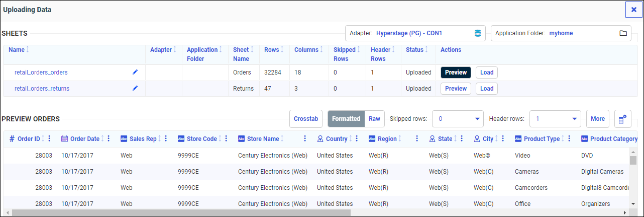The width and height of the screenshot is (644, 217).
Task: Expand the Skipped rows dropdown
Action: click(476, 119)
